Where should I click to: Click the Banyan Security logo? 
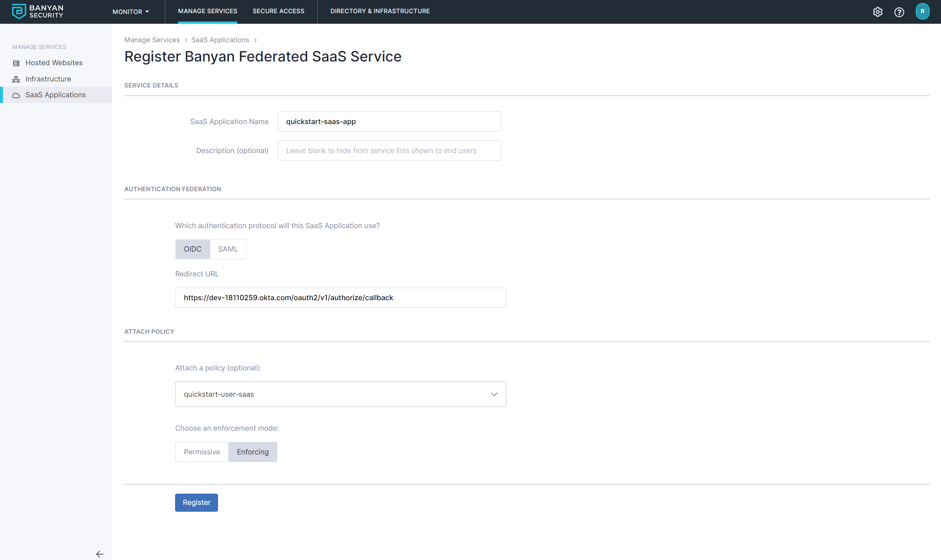pos(37,11)
